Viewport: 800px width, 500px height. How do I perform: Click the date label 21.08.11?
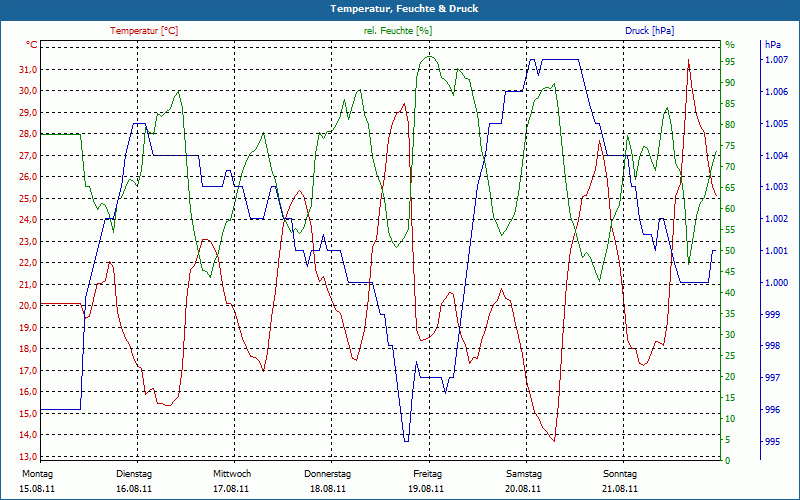click(620, 489)
